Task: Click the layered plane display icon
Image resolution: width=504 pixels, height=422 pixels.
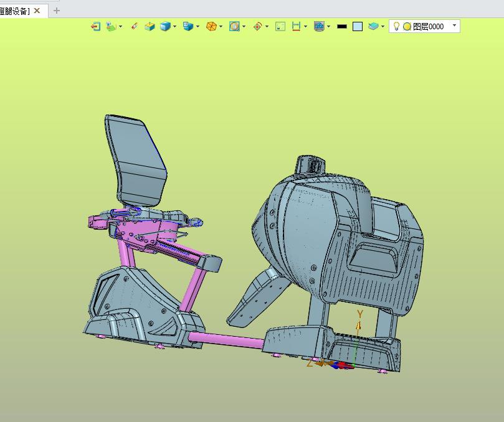Action: (112, 26)
